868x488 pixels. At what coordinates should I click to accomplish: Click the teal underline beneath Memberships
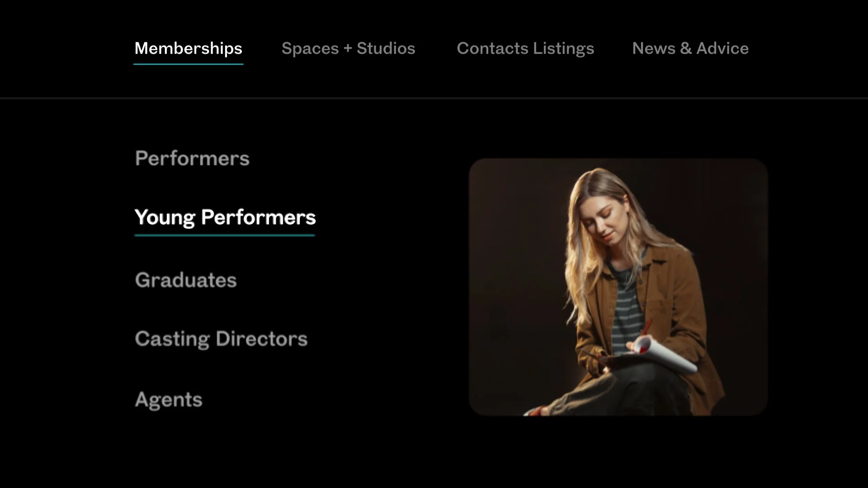188,64
